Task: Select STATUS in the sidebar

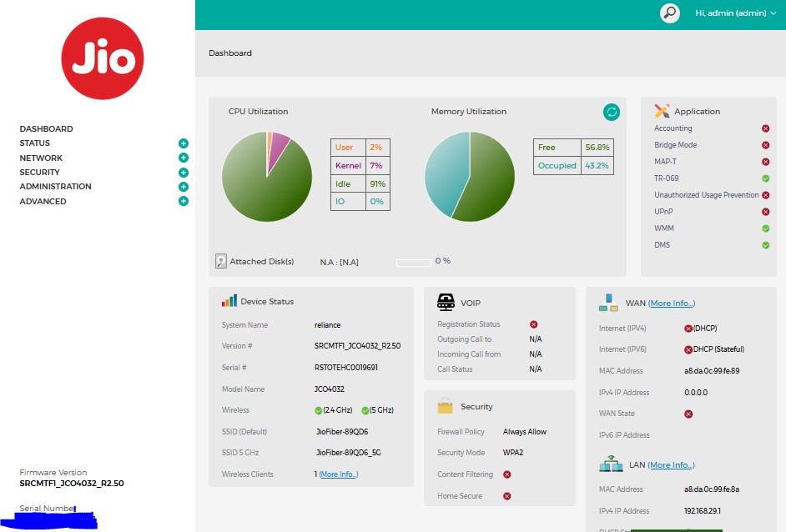Action: [x=34, y=143]
